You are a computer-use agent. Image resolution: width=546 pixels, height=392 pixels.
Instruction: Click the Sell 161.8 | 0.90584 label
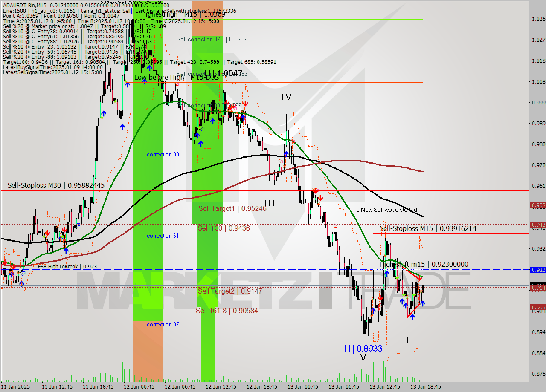click(x=227, y=311)
